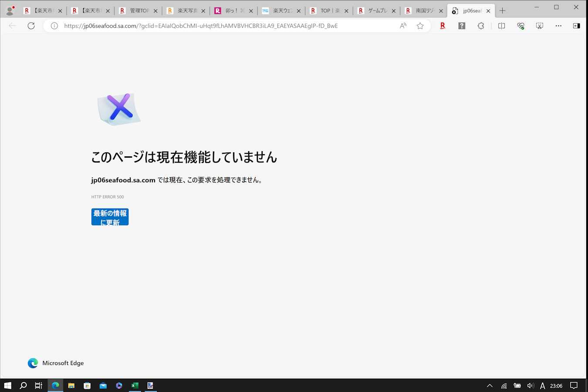Click the 最新の情報に更新 button
Screen dimensions: 588x392
110,217
